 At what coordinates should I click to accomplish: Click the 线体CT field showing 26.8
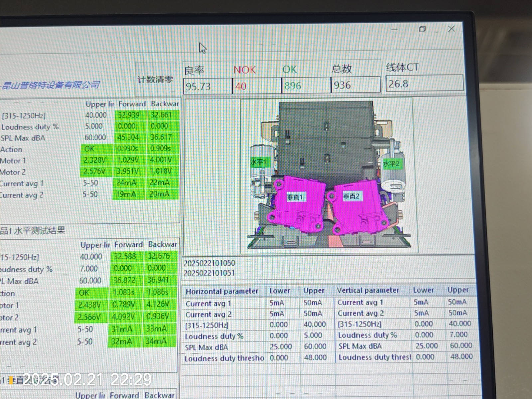coord(424,83)
